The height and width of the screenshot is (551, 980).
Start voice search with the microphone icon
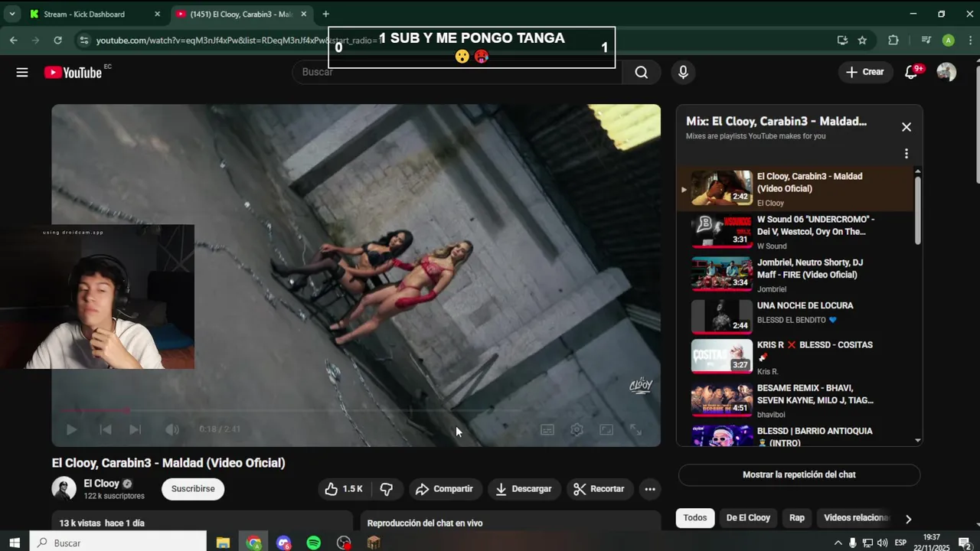tap(683, 72)
